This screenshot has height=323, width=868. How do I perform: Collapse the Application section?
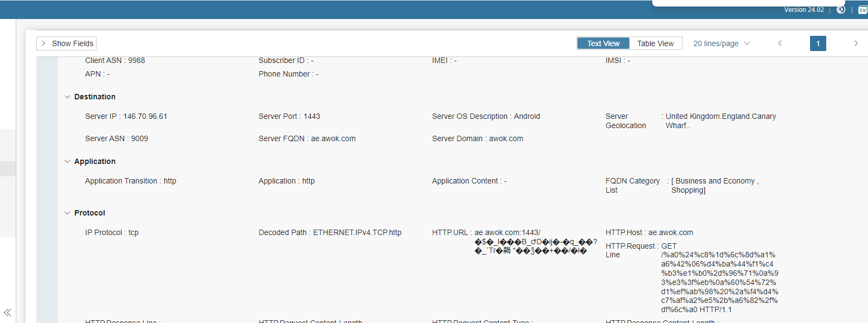pyautogui.click(x=67, y=161)
